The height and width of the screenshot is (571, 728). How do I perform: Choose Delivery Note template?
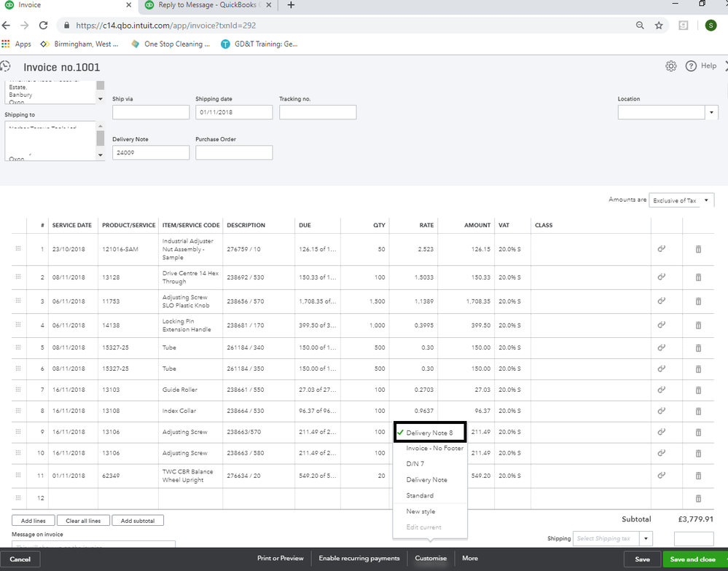pyautogui.click(x=427, y=480)
